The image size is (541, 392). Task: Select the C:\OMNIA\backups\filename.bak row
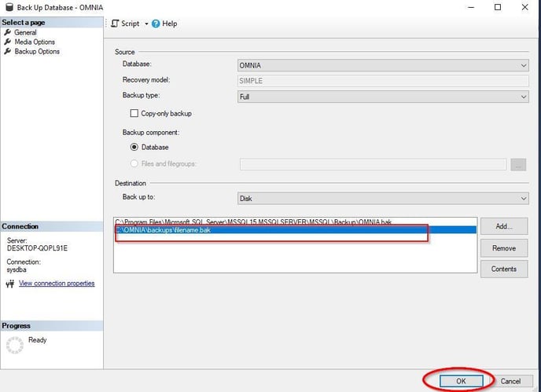[296, 230]
